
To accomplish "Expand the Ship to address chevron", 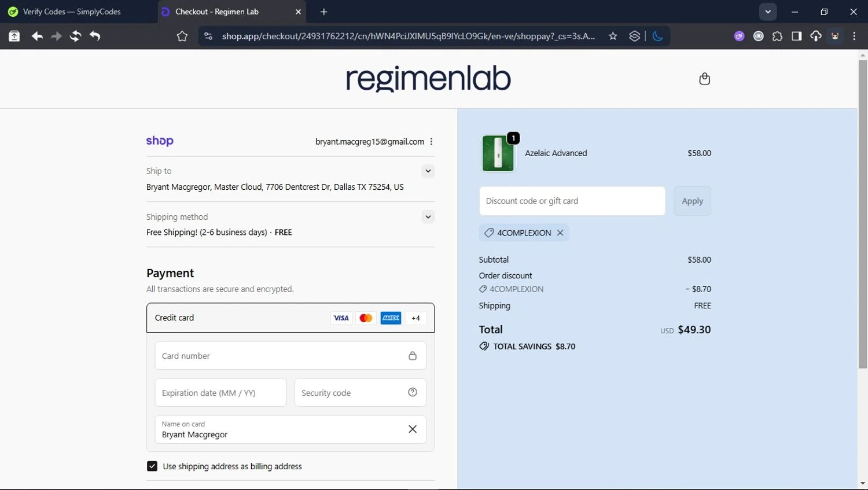I will 428,171.
